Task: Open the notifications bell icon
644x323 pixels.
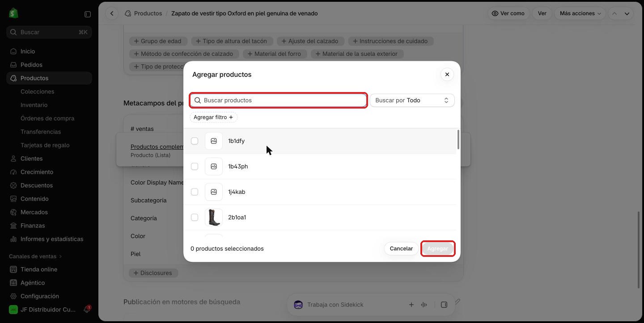Action: [87, 310]
